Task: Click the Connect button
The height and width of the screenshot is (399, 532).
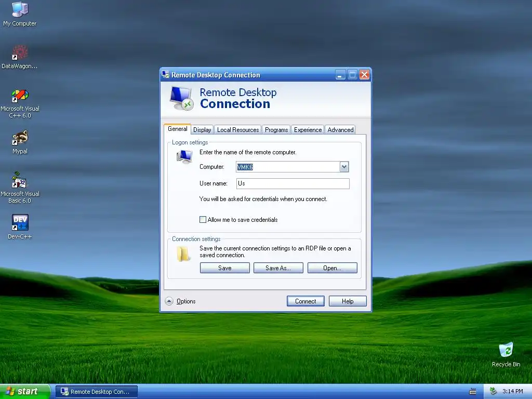Action: [305, 301]
